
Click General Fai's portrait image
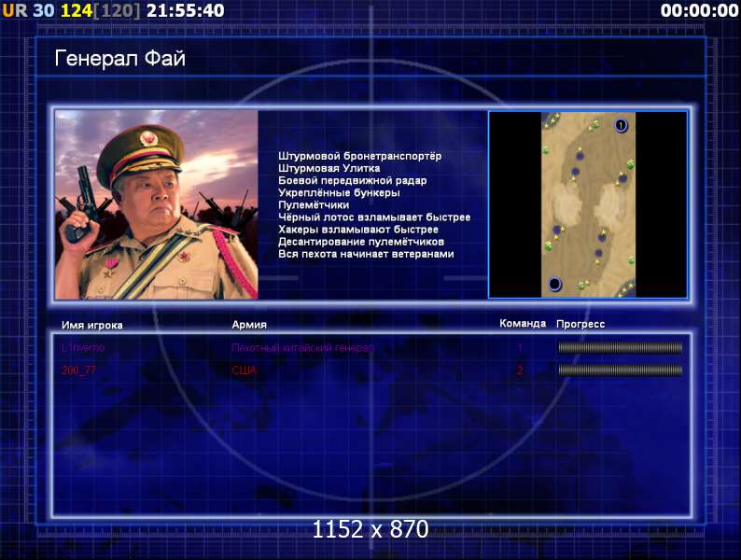pyautogui.click(x=157, y=204)
